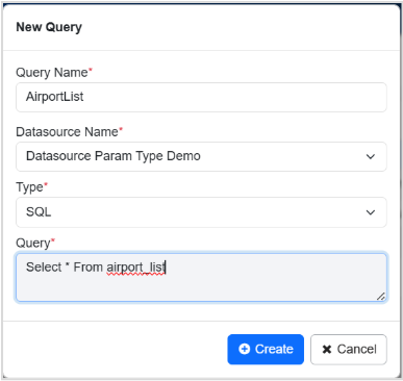Image resolution: width=403 pixels, height=381 pixels.
Task: Click the Cancel button
Action: click(348, 349)
